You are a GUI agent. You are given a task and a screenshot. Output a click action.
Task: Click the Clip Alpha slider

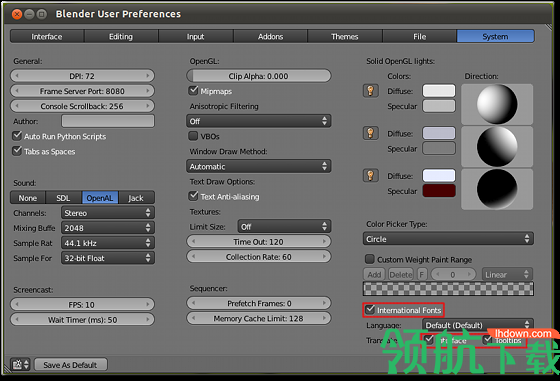pyautogui.click(x=259, y=76)
